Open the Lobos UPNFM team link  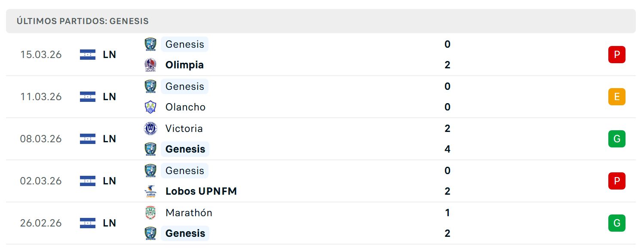(x=201, y=191)
